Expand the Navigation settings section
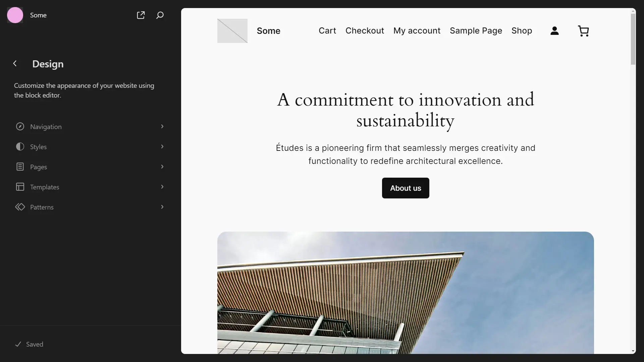This screenshot has width=644, height=362. pos(90,127)
